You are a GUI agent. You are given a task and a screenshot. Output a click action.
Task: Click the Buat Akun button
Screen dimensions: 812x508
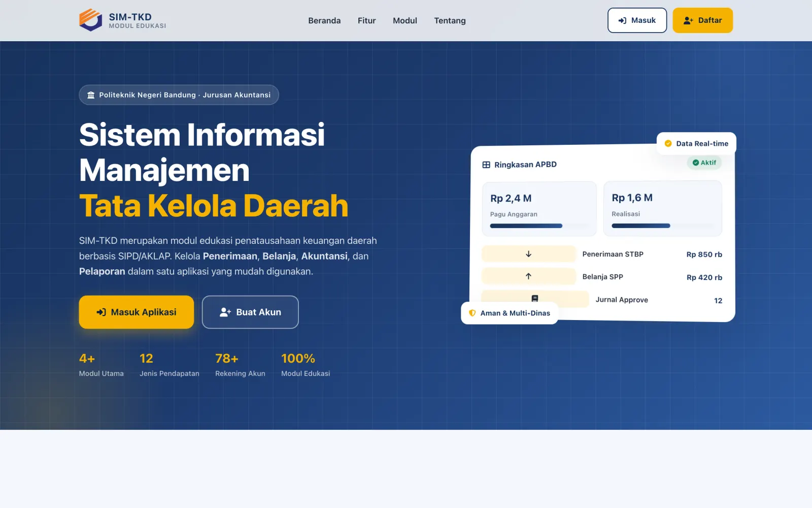[x=250, y=312]
